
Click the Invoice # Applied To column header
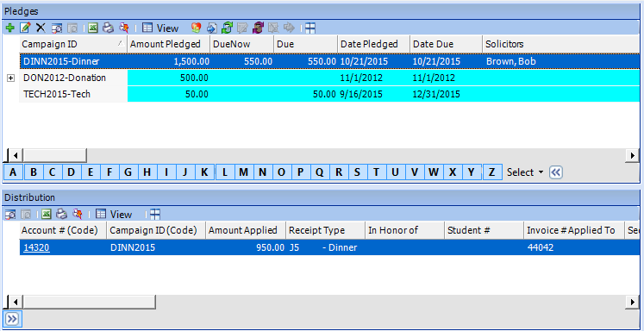tap(574, 230)
